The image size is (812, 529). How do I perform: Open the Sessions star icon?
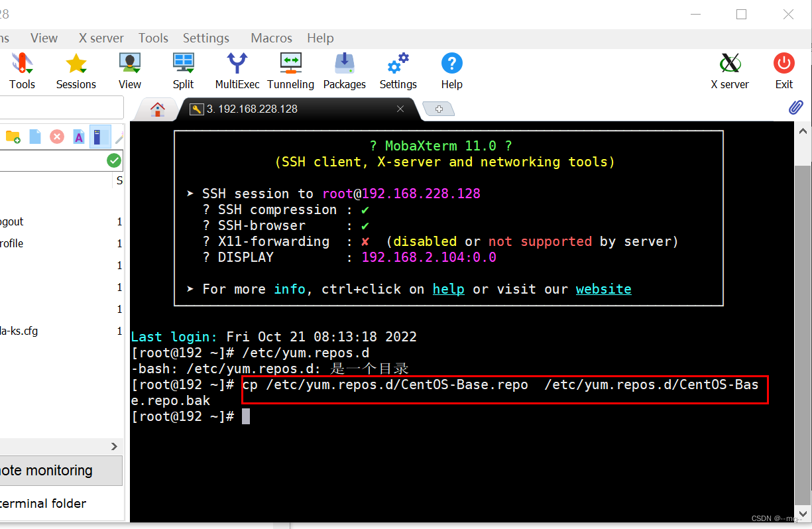tap(76, 71)
